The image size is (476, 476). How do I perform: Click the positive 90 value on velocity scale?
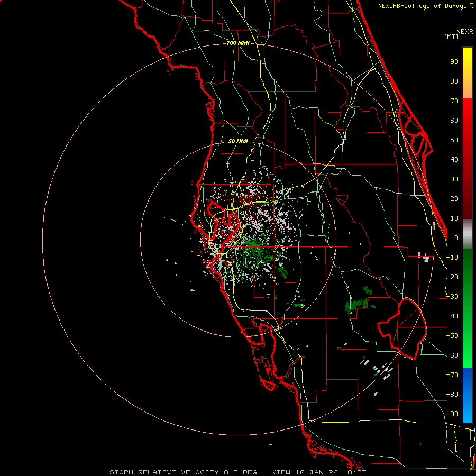coord(454,62)
